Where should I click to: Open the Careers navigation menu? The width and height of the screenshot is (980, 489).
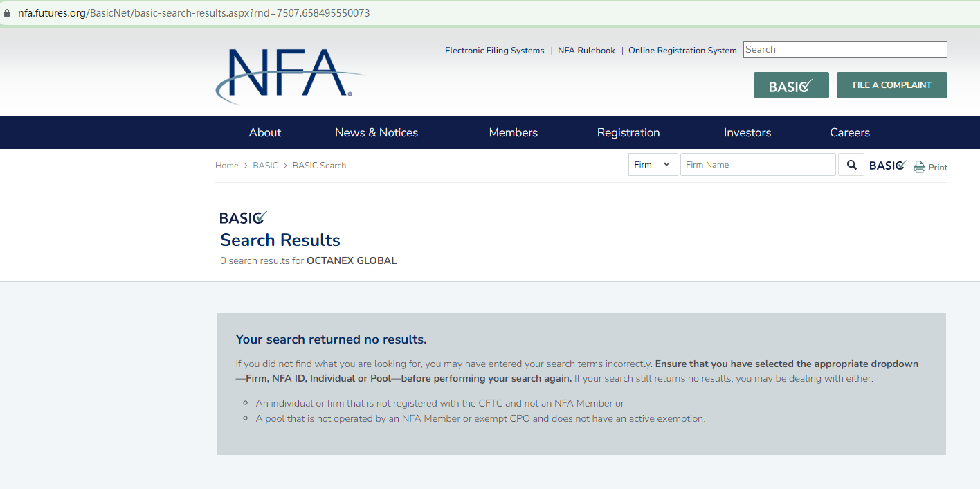(x=850, y=132)
